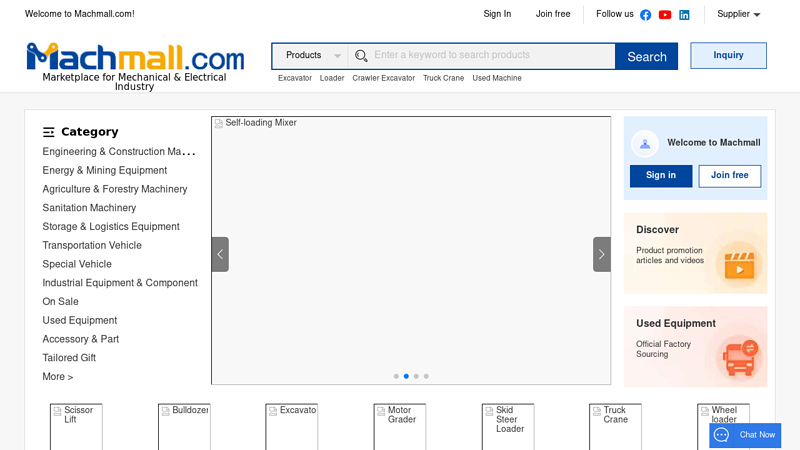Image resolution: width=800 pixels, height=450 pixels.
Task: Click the Chat Now speech bubble icon
Action: click(721, 435)
